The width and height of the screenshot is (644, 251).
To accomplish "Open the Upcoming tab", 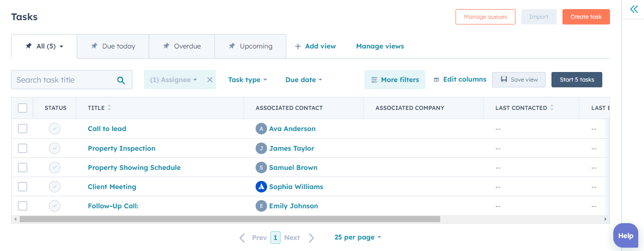I will click(250, 47).
